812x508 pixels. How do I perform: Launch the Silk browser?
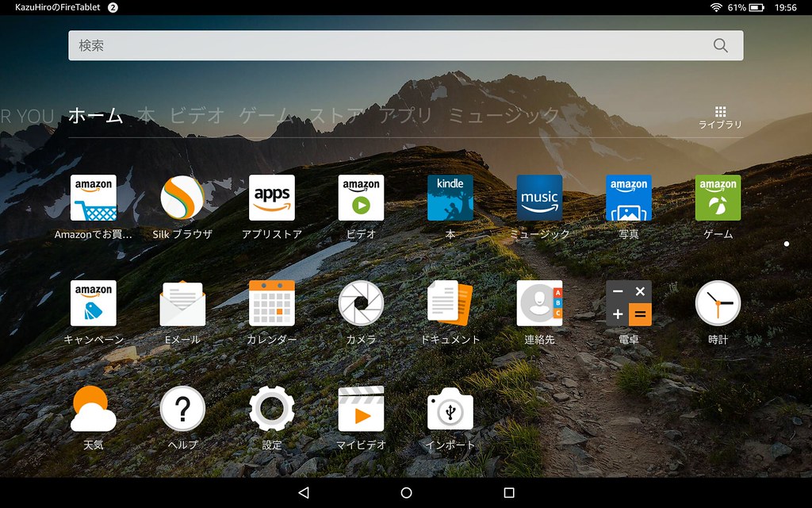tap(182, 198)
